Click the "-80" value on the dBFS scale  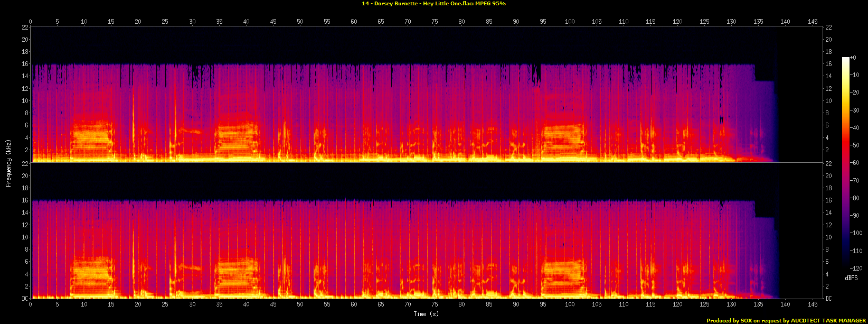856,198
